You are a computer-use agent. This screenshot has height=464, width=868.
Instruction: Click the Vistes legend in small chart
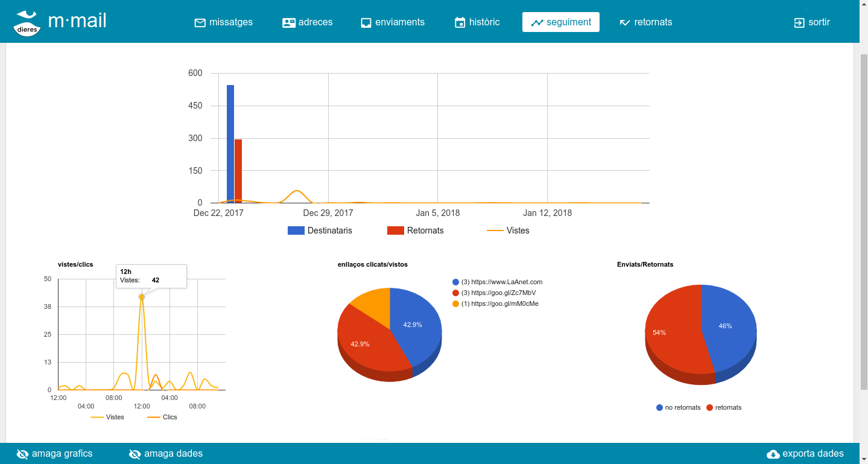(x=107, y=417)
